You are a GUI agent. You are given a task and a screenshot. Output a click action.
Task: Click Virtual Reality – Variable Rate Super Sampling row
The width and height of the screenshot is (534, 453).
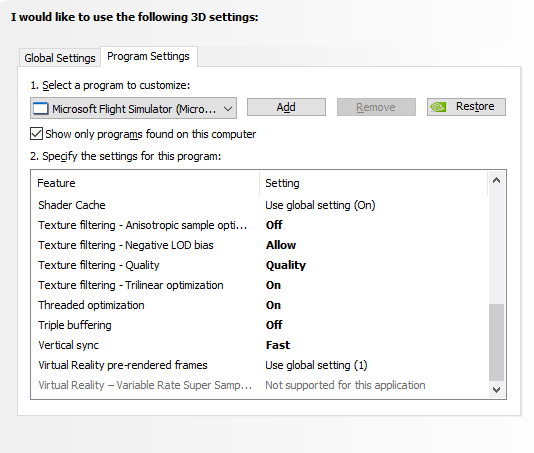point(260,385)
